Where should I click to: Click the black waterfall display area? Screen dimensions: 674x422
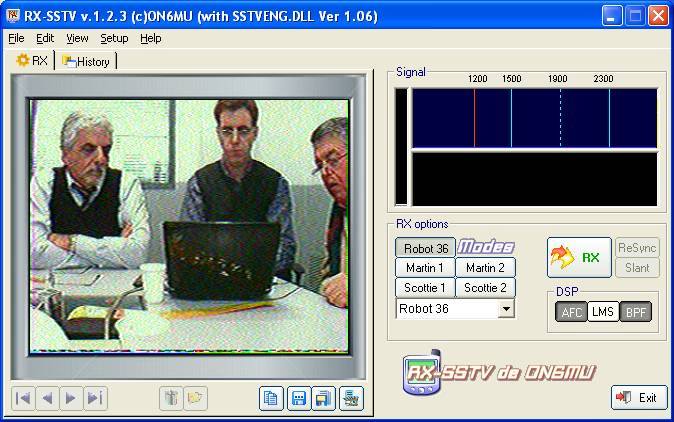point(535,179)
